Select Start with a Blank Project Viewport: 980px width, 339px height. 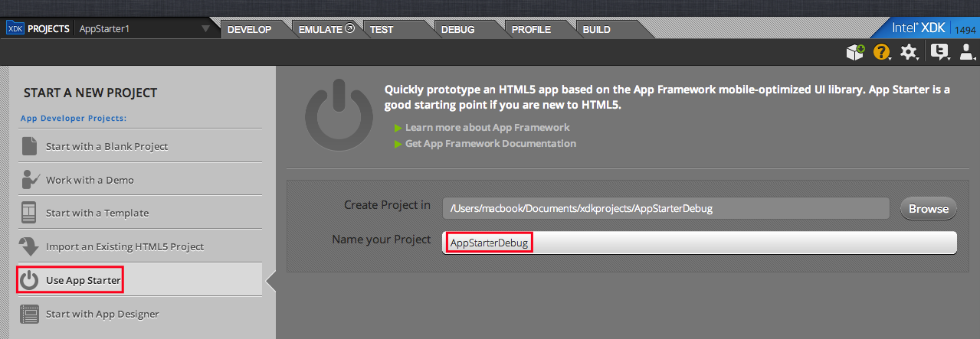point(107,146)
